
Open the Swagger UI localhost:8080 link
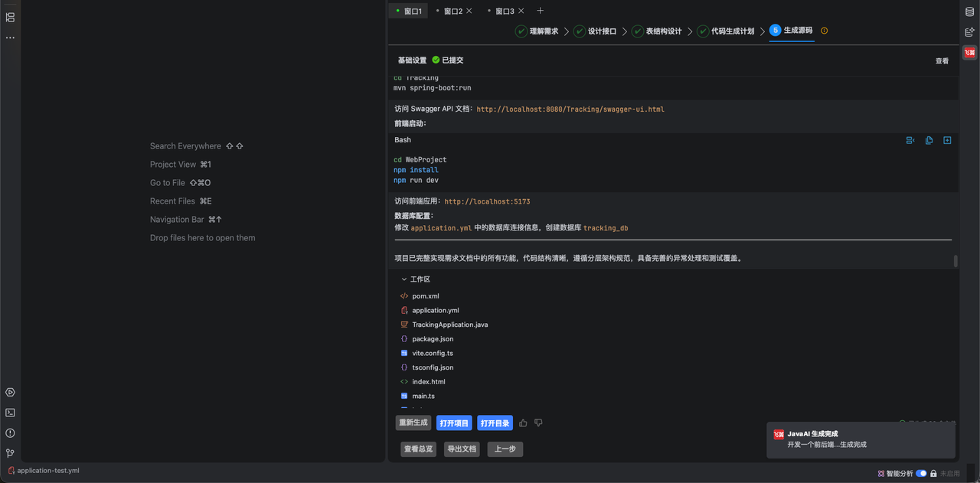(570, 109)
